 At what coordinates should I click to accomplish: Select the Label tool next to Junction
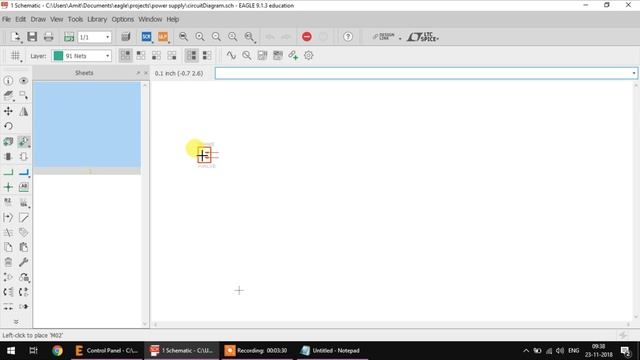24,187
